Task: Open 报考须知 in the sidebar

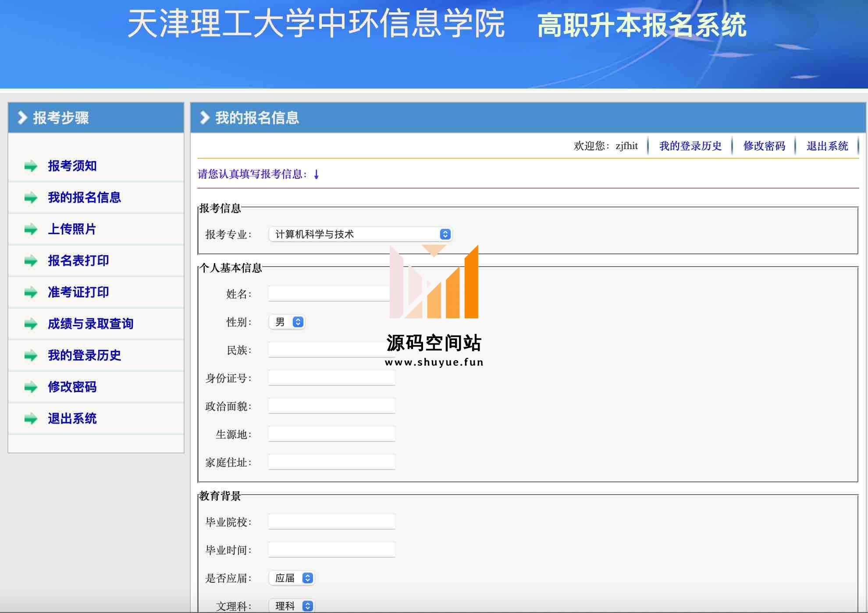Action: 72,166
